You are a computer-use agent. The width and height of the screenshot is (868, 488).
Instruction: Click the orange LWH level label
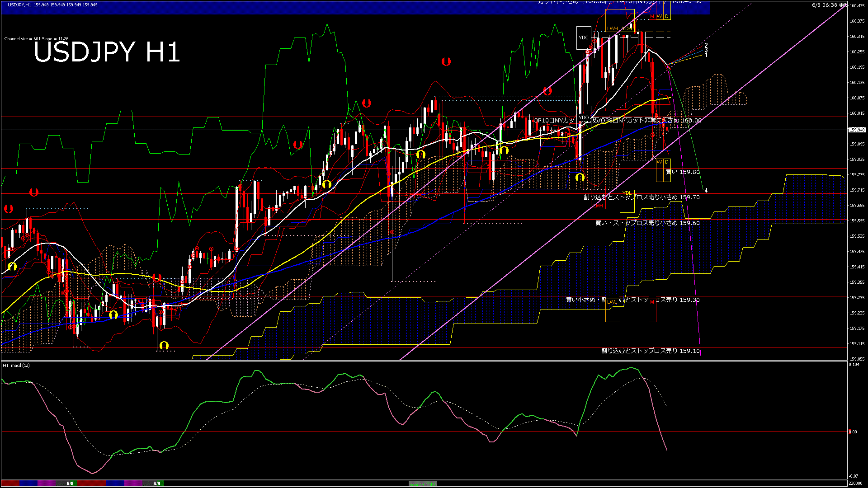[613, 28]
